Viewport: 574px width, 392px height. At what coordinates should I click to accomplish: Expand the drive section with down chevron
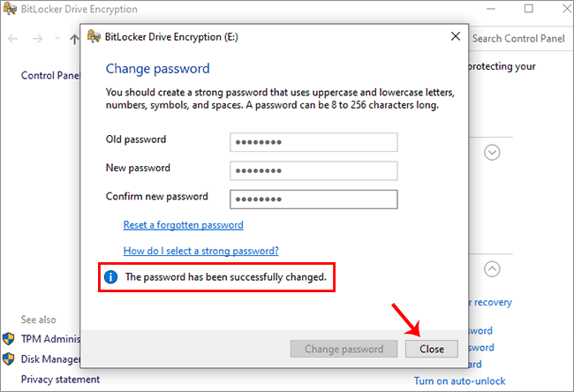click(x=492, y=152)
